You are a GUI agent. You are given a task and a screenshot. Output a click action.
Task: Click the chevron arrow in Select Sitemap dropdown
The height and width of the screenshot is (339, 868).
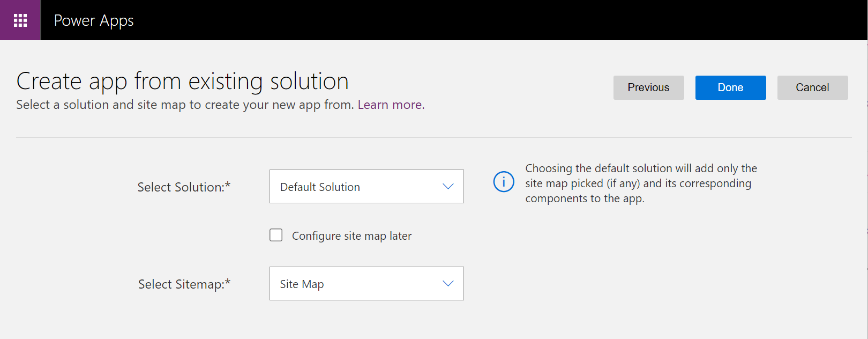[x=448, y=284]
